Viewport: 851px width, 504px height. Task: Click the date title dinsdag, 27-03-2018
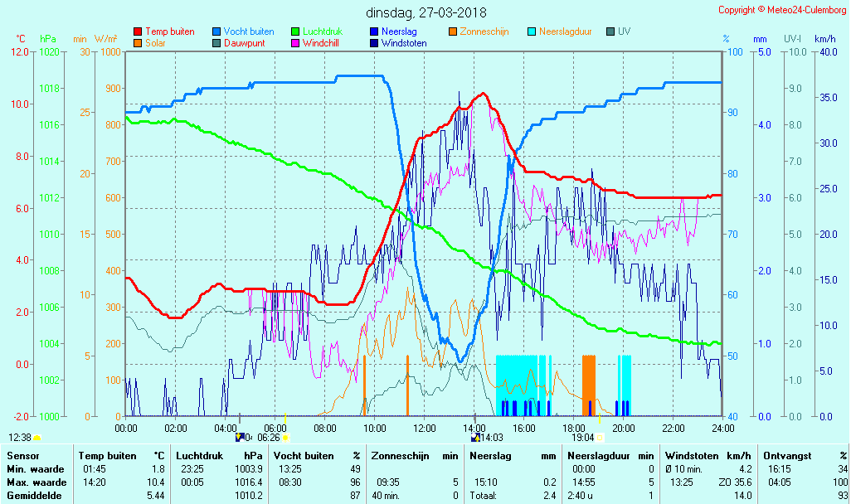(x=426, y=12)
